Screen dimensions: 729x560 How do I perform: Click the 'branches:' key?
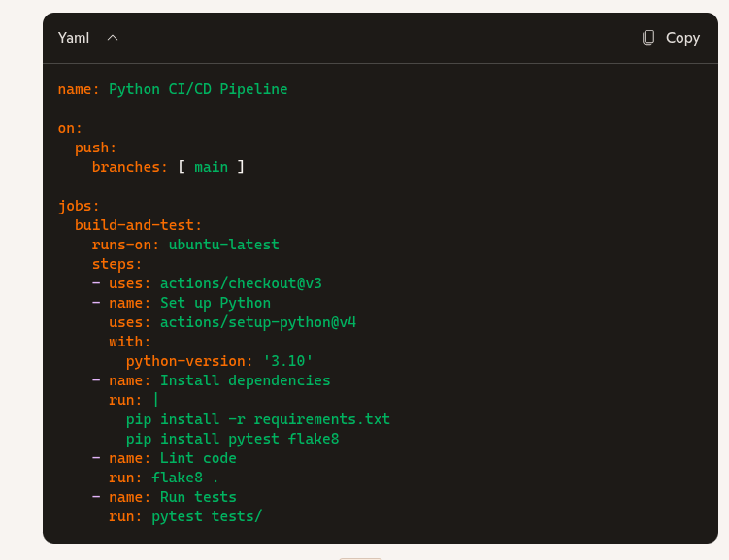(x=130, y=167)
